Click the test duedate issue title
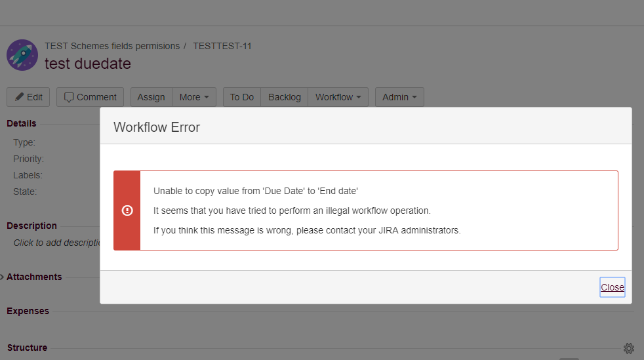 point(88,64)
